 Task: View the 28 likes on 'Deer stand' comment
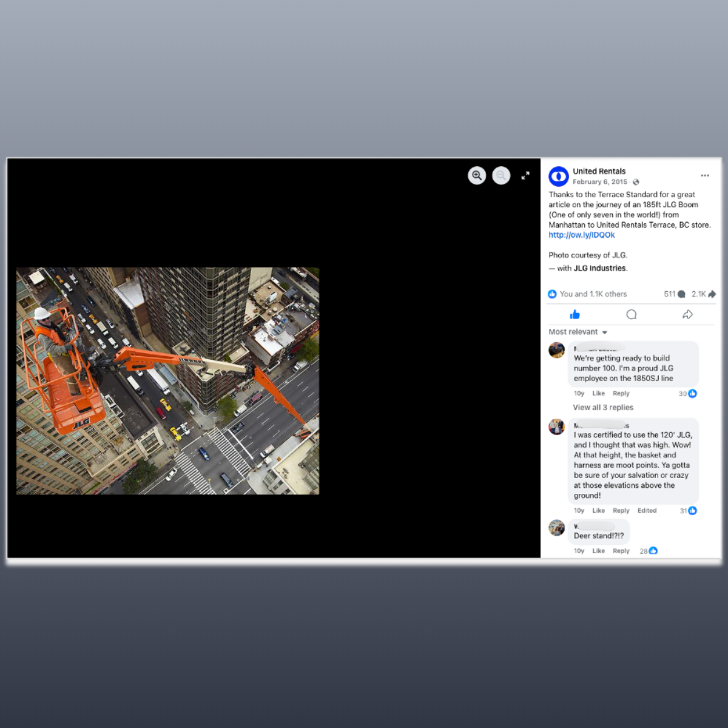tap(649, 551)
